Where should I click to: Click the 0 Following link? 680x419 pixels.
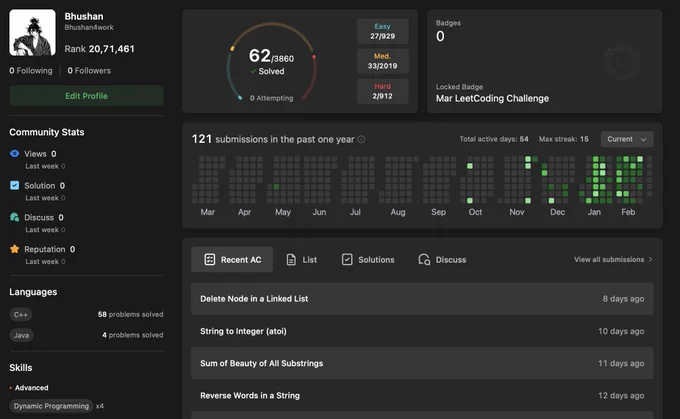coord(31,71)
